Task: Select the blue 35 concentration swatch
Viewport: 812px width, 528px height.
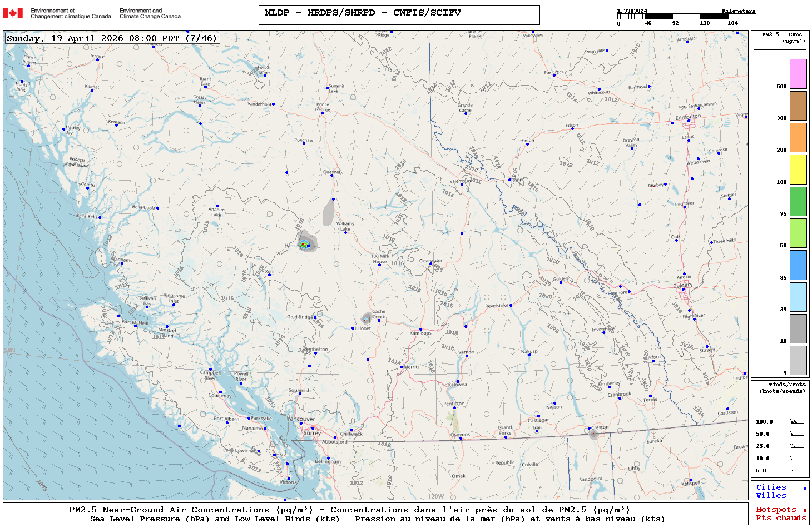Action: 798,265
